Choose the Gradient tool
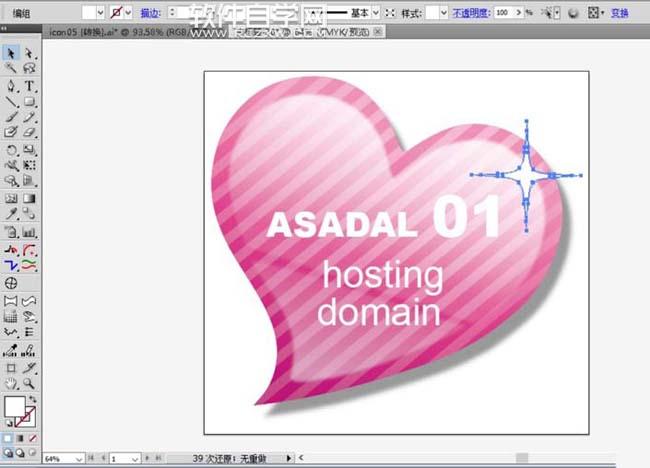This screenshot has height=468, width=650. pos(30,199)
